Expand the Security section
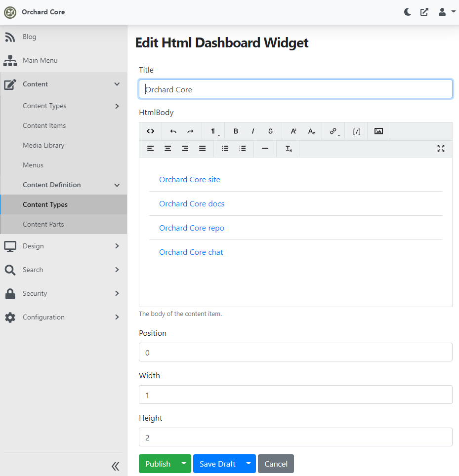The width and height of the screenshot is (459, 476). point(63,293)
